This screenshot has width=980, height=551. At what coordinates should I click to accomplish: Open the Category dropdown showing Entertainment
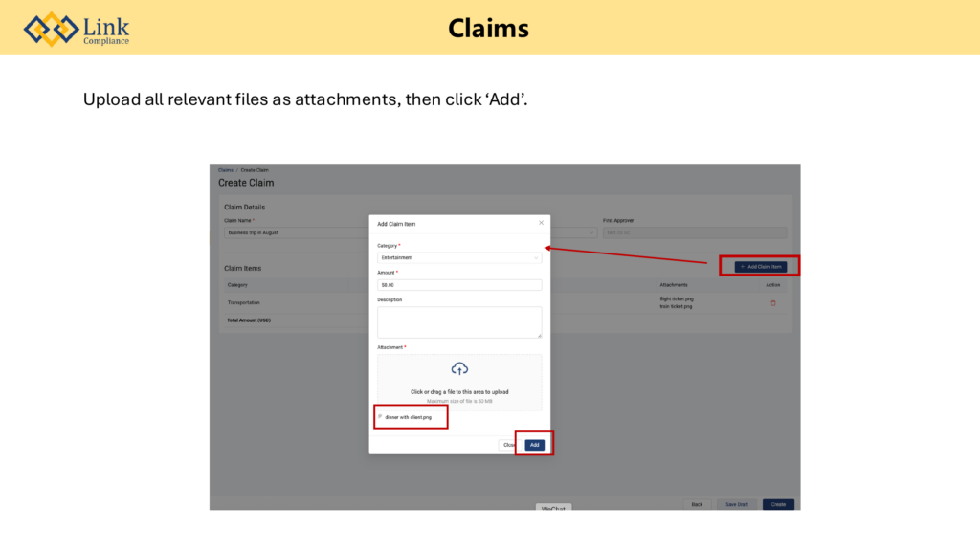pyautogui.click(x=459, y=257)
